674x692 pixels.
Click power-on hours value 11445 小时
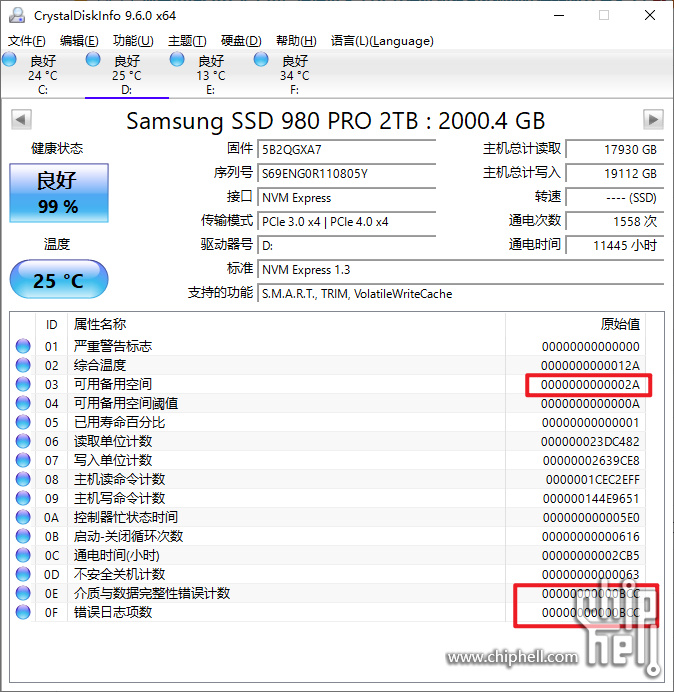[x=615, y=245]
